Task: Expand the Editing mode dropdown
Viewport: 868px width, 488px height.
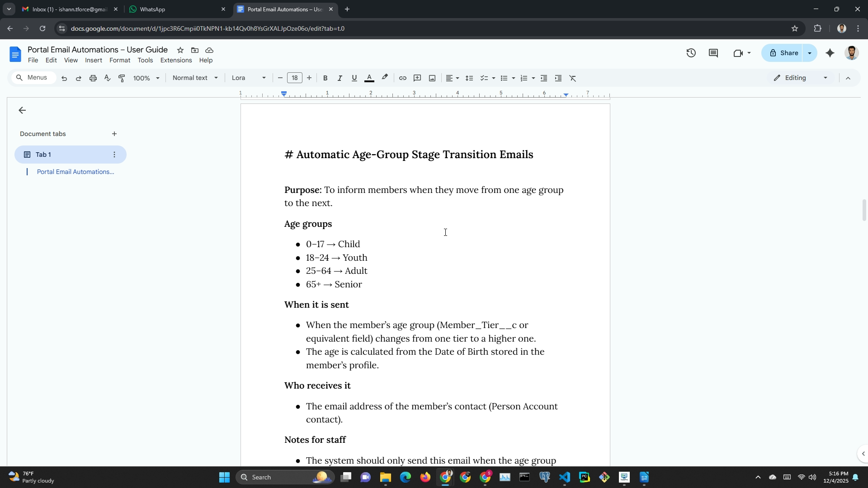Action: pyautogui.click(x=801, y=78)
